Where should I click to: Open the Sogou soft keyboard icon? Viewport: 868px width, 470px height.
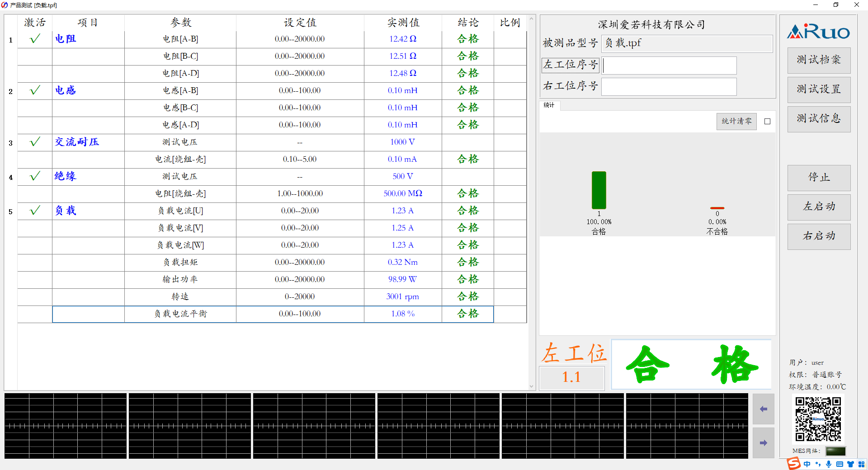pyautogui.click(x=840, y=464)
